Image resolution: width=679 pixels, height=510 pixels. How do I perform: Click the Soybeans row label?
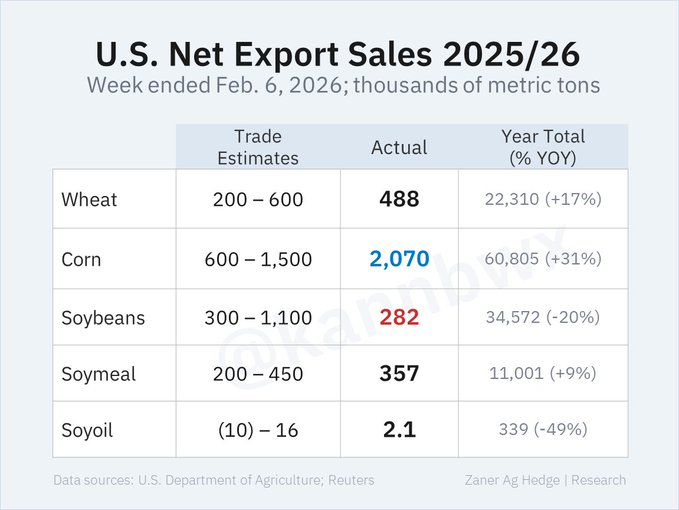coord(102,318)
